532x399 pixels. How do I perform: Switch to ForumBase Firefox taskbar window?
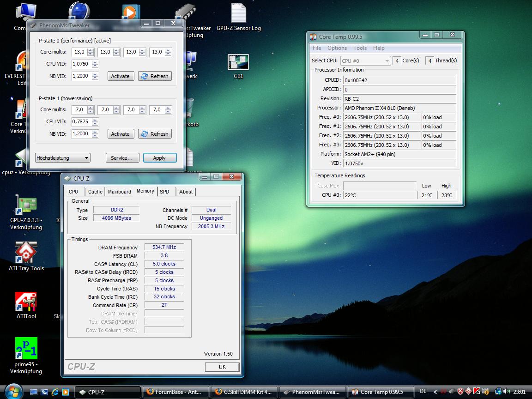(175, 392)
